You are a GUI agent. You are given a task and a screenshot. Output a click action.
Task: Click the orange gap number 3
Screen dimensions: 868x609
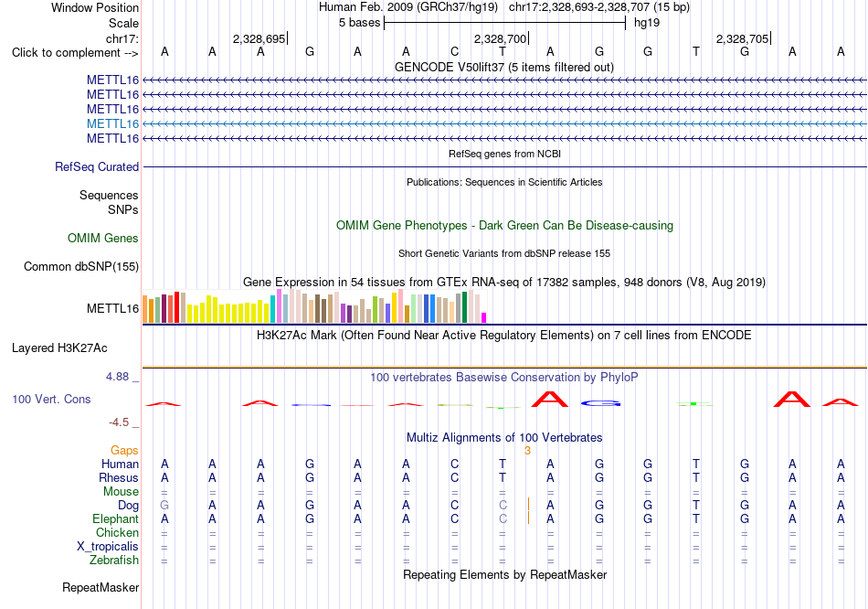pos(527,451)
